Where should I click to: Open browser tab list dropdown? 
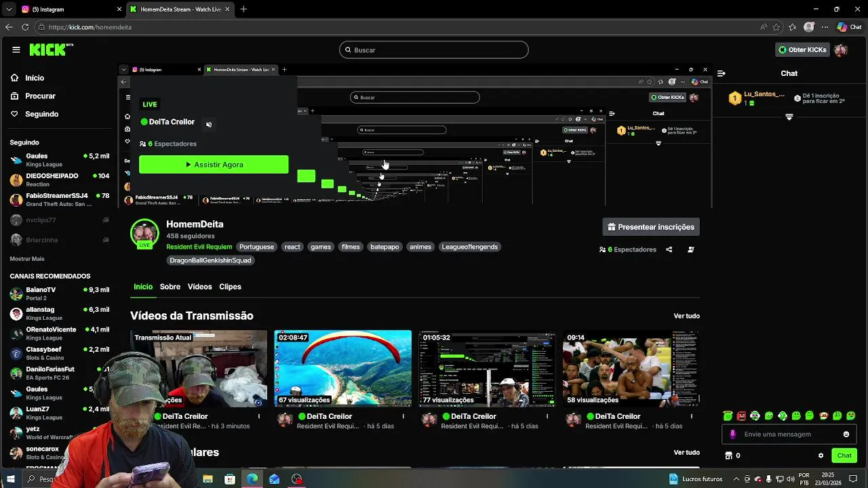tap(9, 9)
